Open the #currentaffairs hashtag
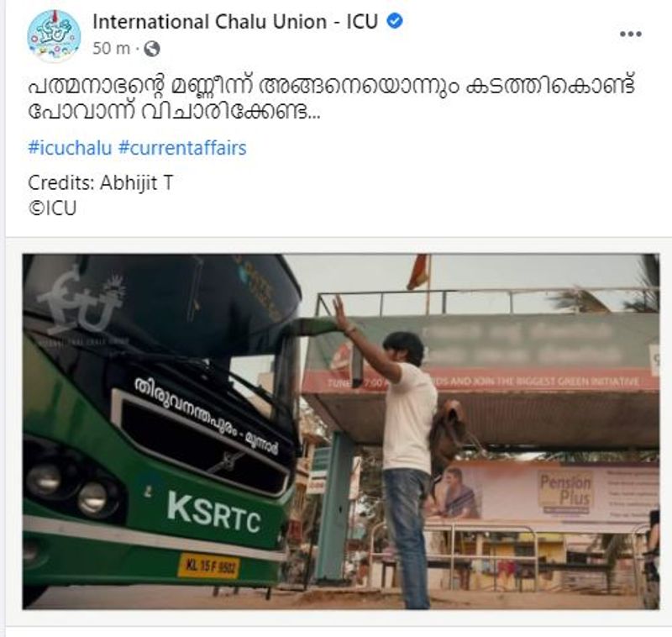Viewport: 672px width, 637px height. (x=182, y=148)
